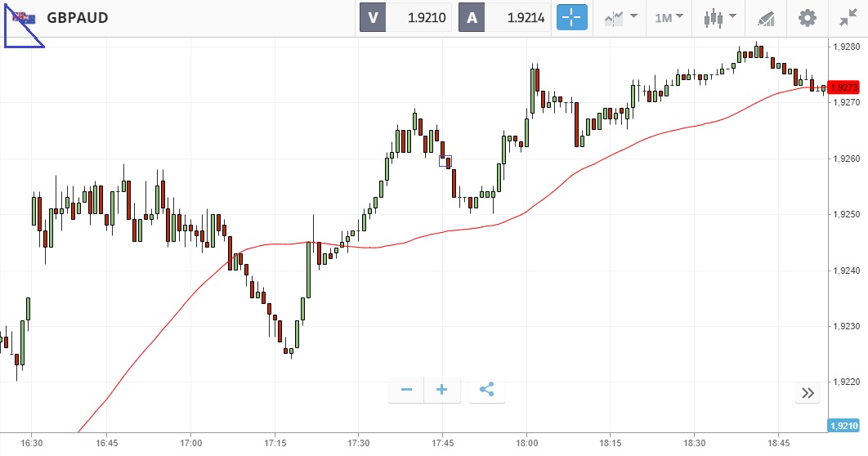Open the 1M timeframe dropdown
868x456 pixels.
coord(669,17)
